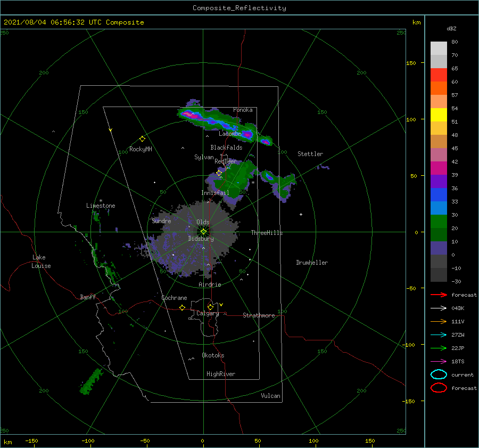479x448 pixels.
Task: Click the yellow radar site marker at Olds
Action: coord(203,232)
